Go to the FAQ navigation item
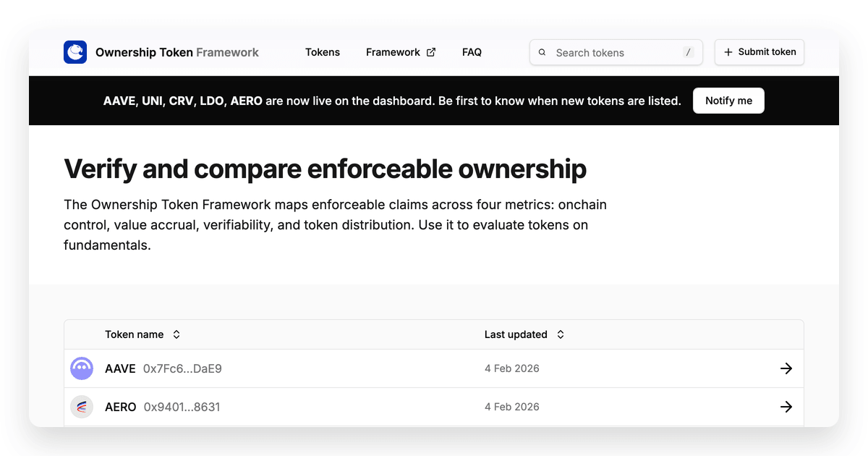 [x=472, y=52]
